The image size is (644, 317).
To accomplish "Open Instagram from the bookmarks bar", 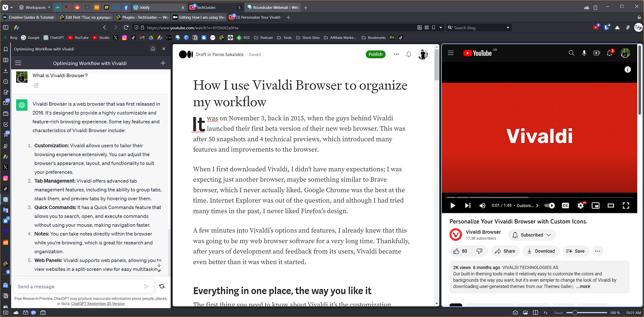I will pos(124,38).
